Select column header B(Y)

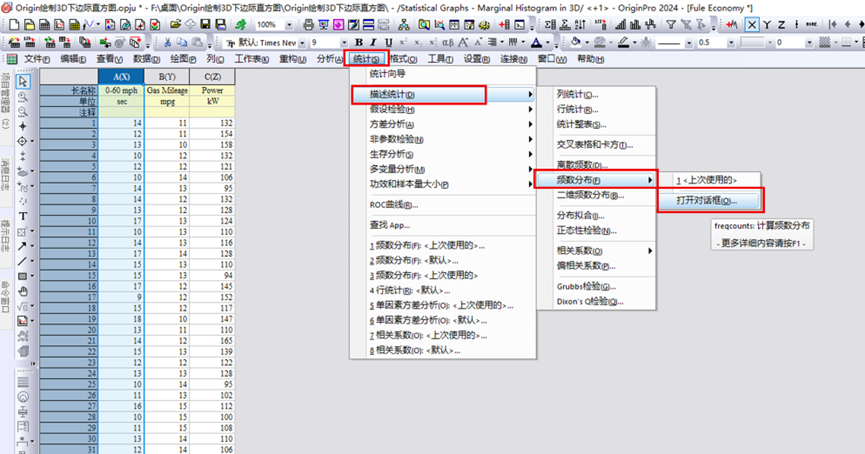[167, 77]
